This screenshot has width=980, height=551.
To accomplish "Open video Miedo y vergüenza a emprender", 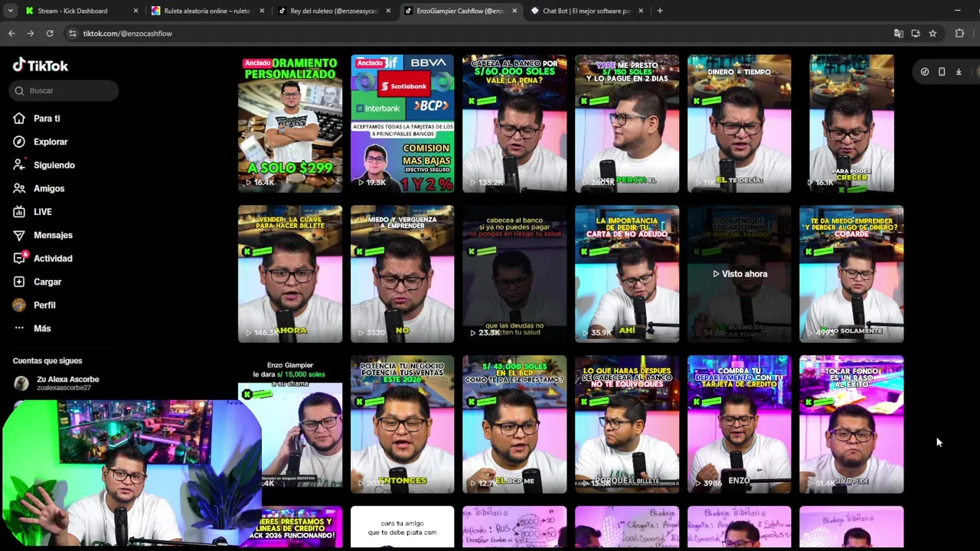I will (403, 273).
